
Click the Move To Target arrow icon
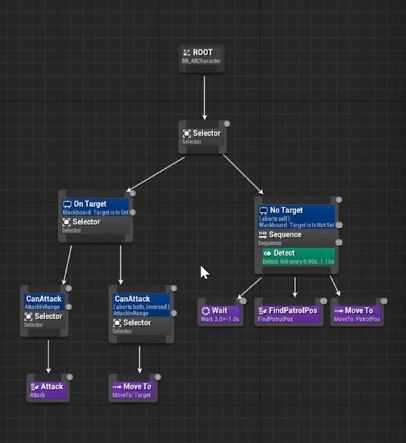tap(117, 387)
